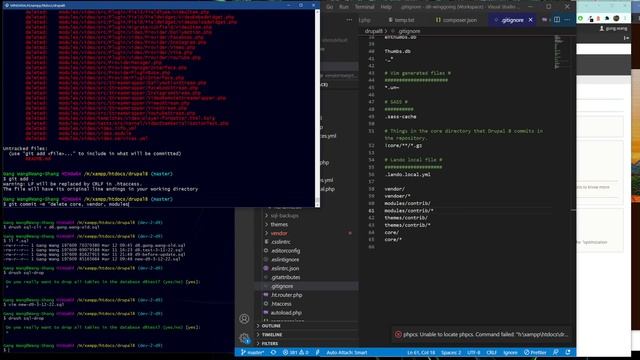Image resolution: width=640 pixels, height=360 pixels.
Task: Open the errors and warnings count
Action: [296, 352]
